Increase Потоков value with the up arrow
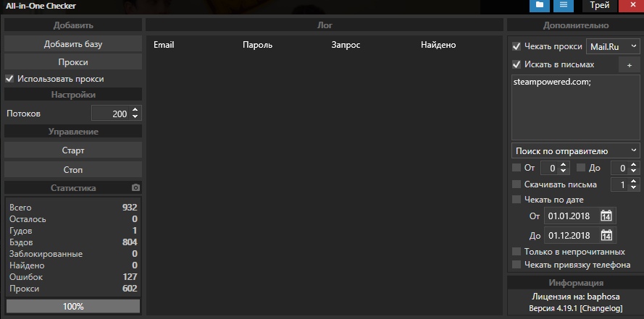 [135, 111]
